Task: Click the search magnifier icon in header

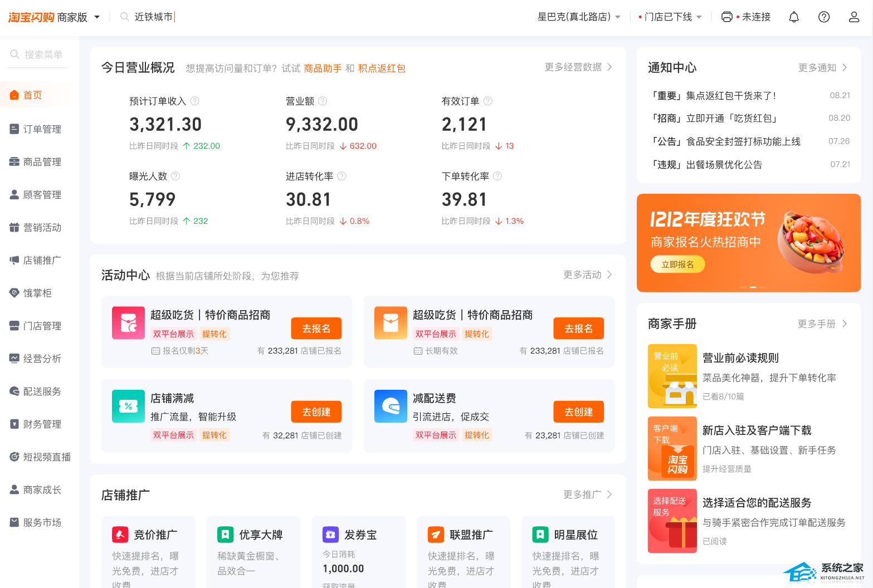Action: [x=125, y=17]
